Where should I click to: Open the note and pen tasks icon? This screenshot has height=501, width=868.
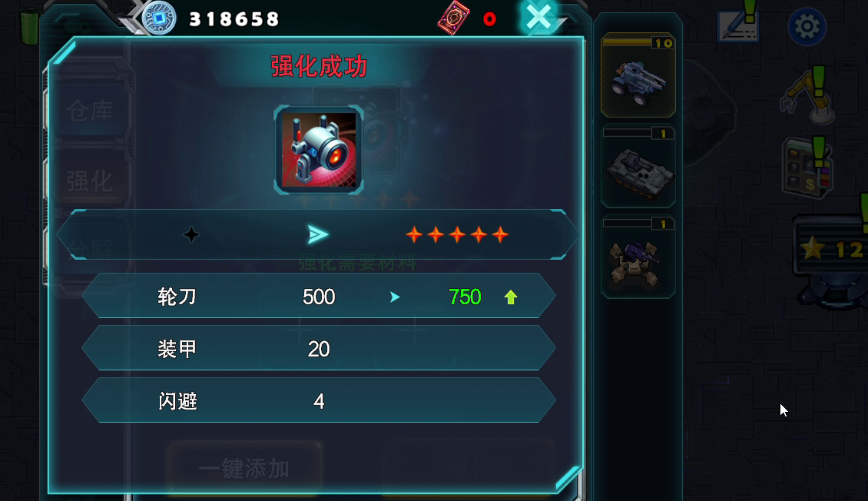[738, 22]
